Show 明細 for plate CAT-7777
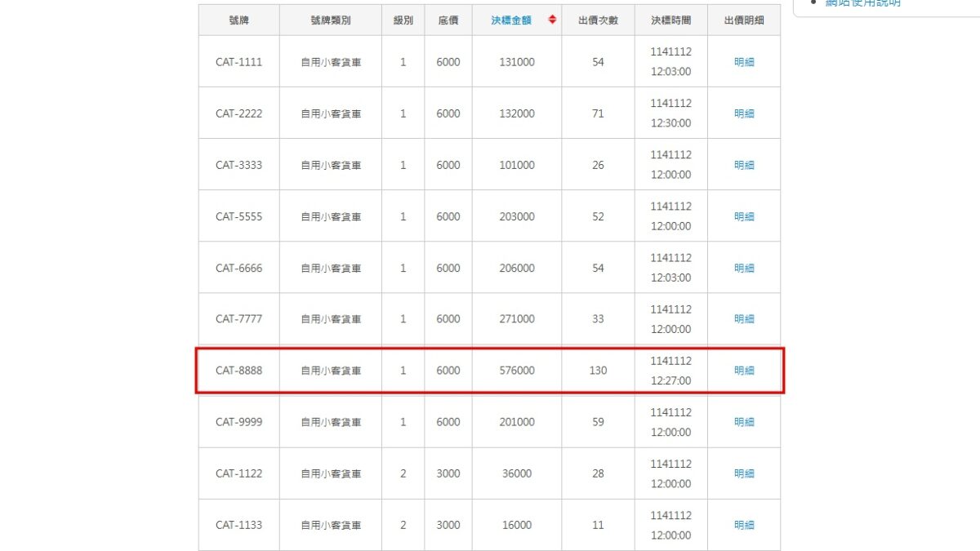980x551 pixels. click(x=744, y=319)
